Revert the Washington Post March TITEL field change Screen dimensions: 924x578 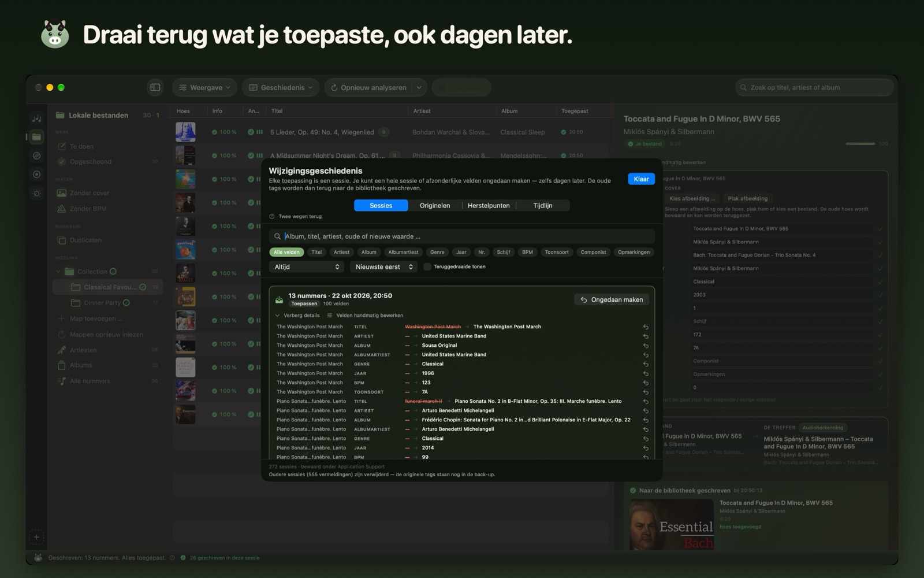point(646,327)
